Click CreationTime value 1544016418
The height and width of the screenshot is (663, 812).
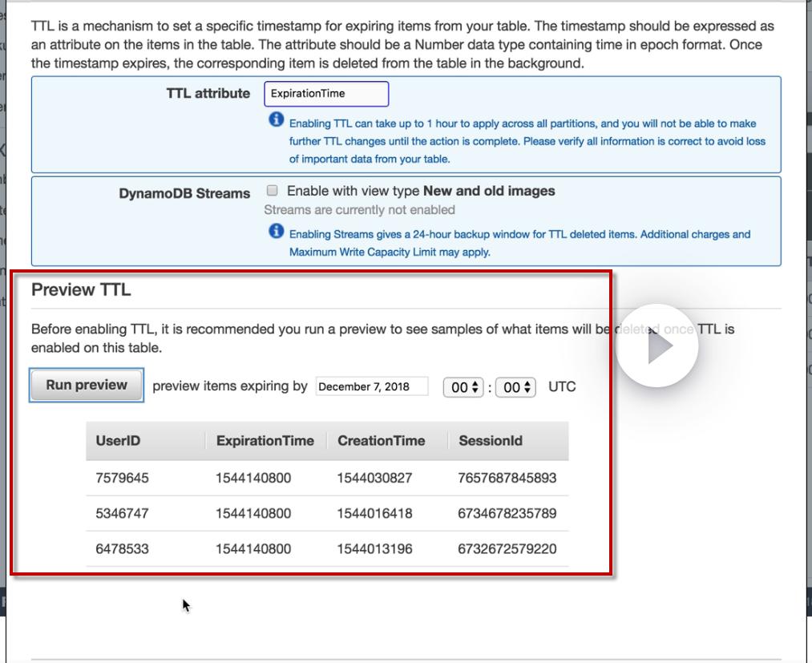(374, 513)
